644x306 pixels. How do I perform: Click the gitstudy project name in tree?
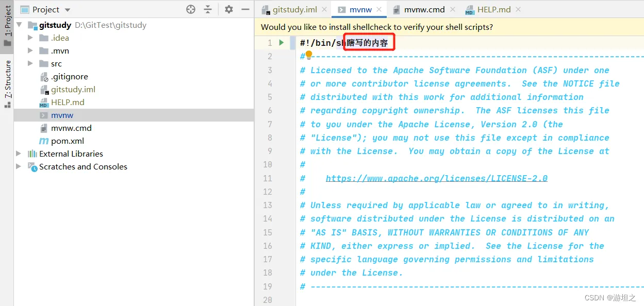pos(55,25)
